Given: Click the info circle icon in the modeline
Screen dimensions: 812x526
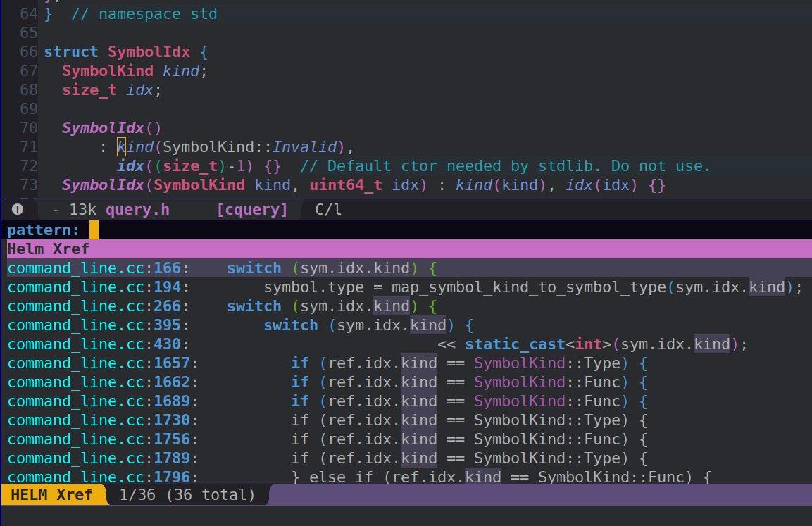Looking at the screenshot, I should [x=17, y=208].
